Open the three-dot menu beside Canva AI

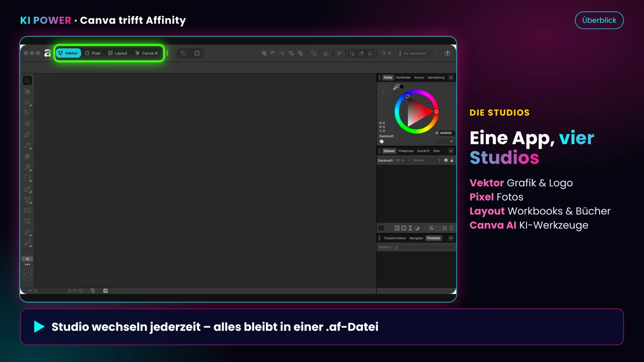pyautogui.click(x=167, y=53)
